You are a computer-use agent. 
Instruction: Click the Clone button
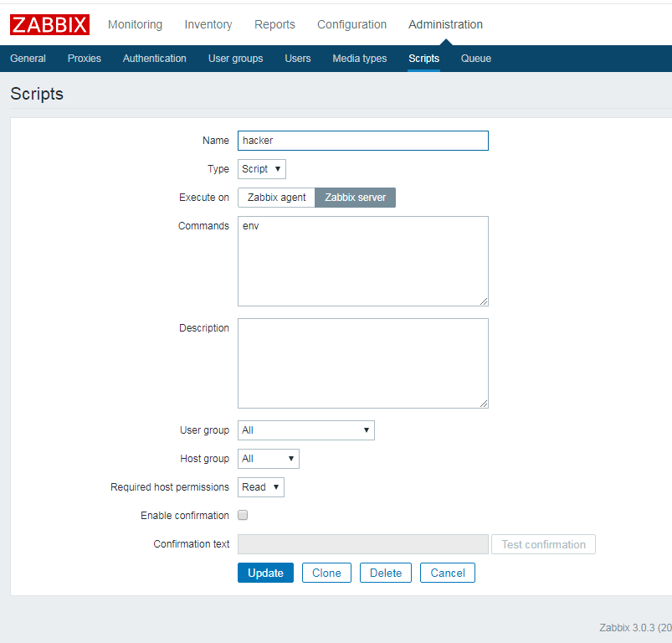click(326, 574)
